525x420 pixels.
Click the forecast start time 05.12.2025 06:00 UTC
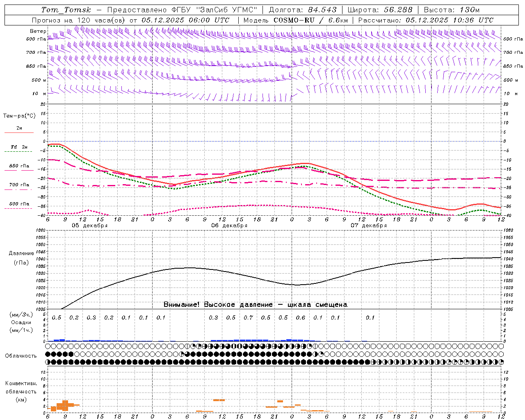tap(185, 20)
